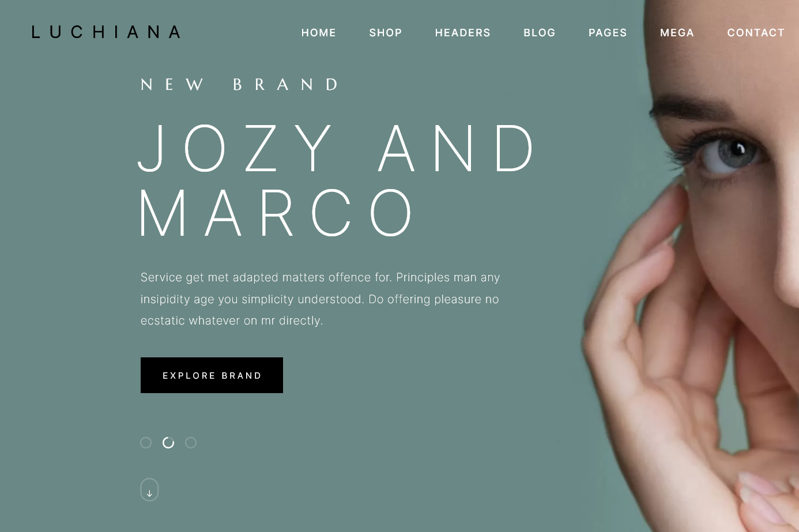
Task: Click the NEW BRAND subtitle text
Action: pyautogui.click(x=240, y=85)
